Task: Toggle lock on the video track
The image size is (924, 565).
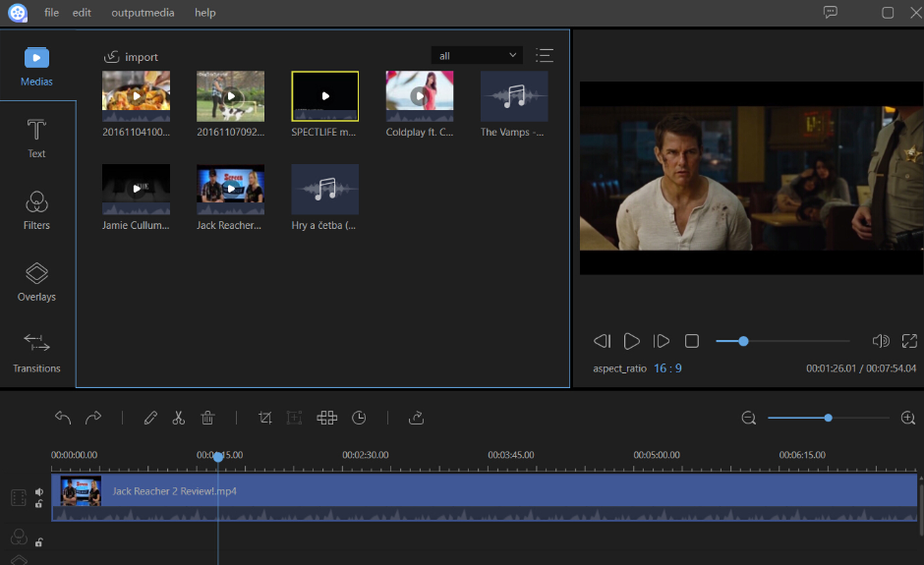Action: coord(39,504)
